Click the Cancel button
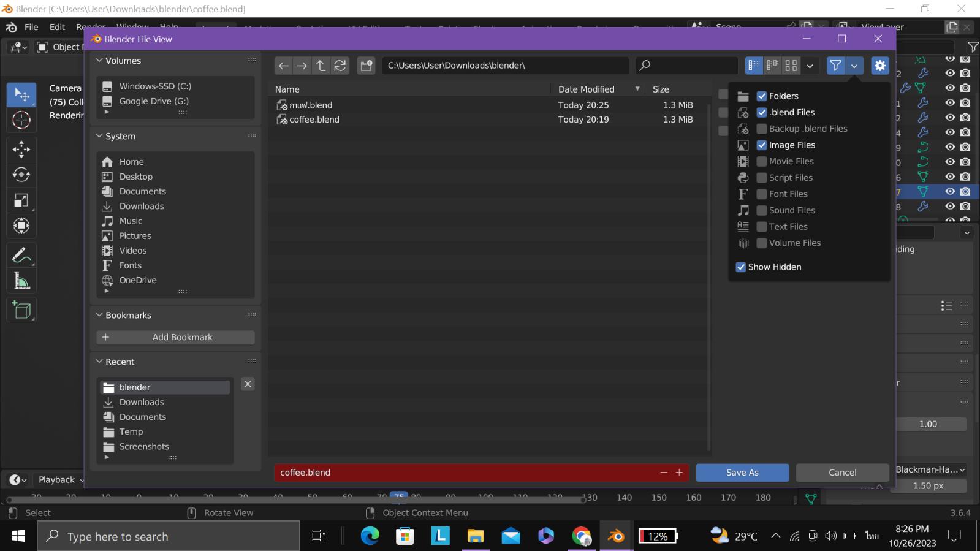 pyautogui.click(x=842, y=473)
